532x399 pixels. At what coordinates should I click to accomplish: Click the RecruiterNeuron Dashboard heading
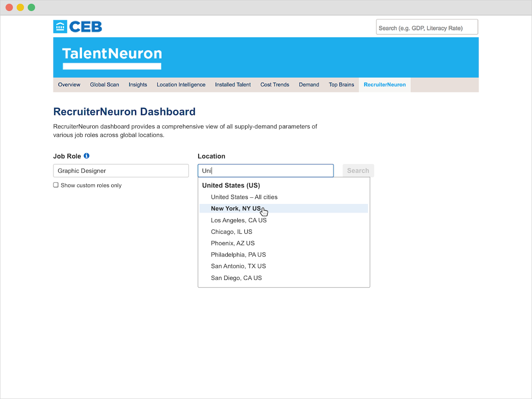pos(124,112)
